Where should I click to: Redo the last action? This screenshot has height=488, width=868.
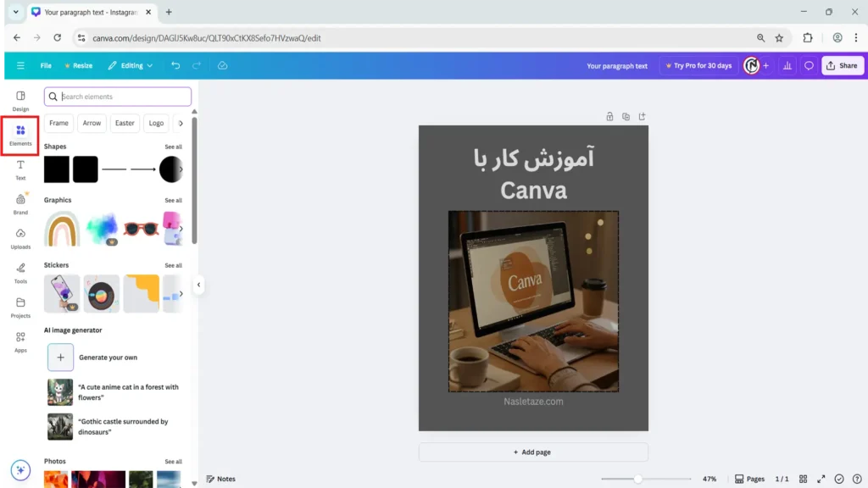tap(197, 65)
